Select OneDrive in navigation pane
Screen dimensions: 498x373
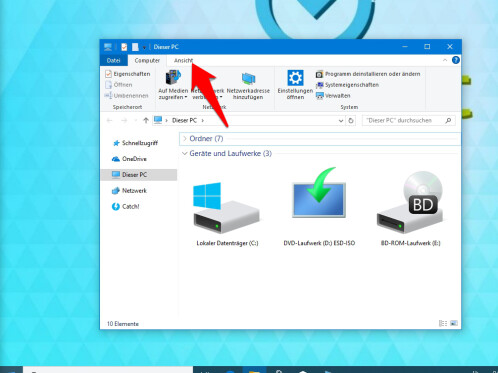130,159
